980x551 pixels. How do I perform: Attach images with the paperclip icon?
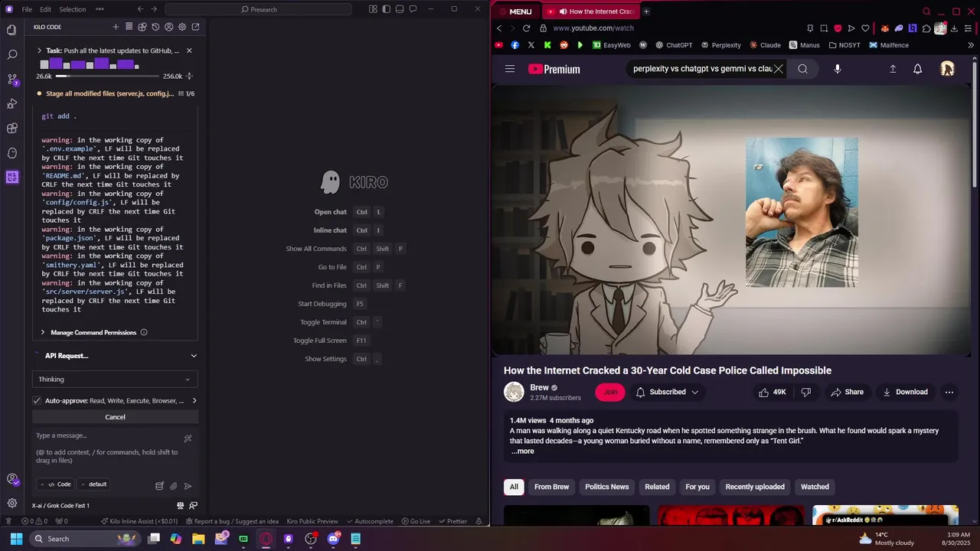174,486
